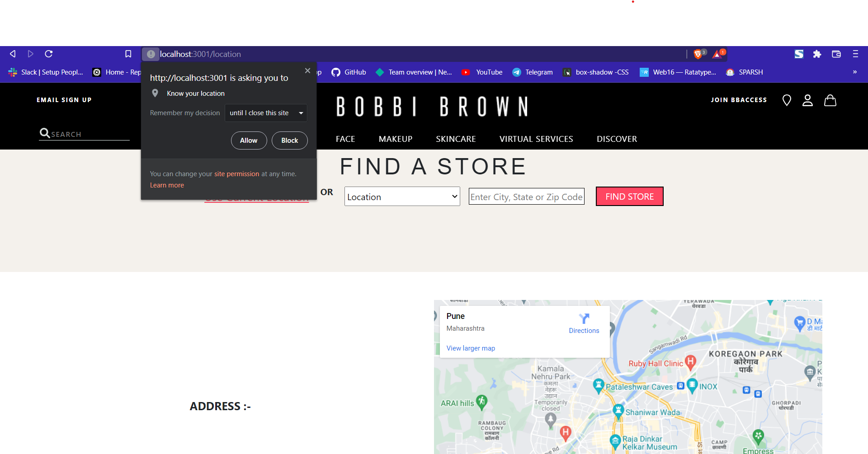This screenshot has width=868, height=454.
Task: Open the GitHub bookmark
Action: click(349, 72)
